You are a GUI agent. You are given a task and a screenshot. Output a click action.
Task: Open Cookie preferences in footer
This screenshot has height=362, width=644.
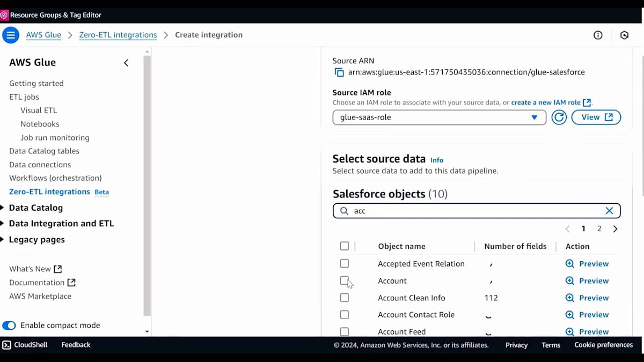point(604,345)
